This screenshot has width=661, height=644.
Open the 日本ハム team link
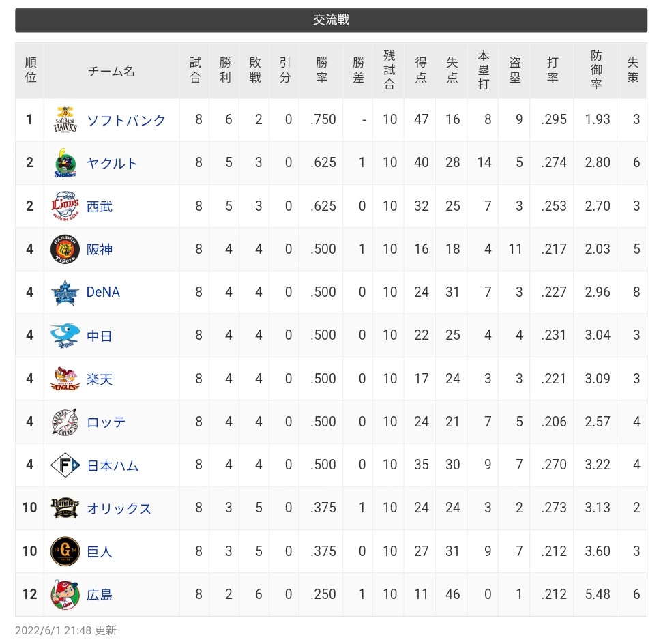coord(113,465)
